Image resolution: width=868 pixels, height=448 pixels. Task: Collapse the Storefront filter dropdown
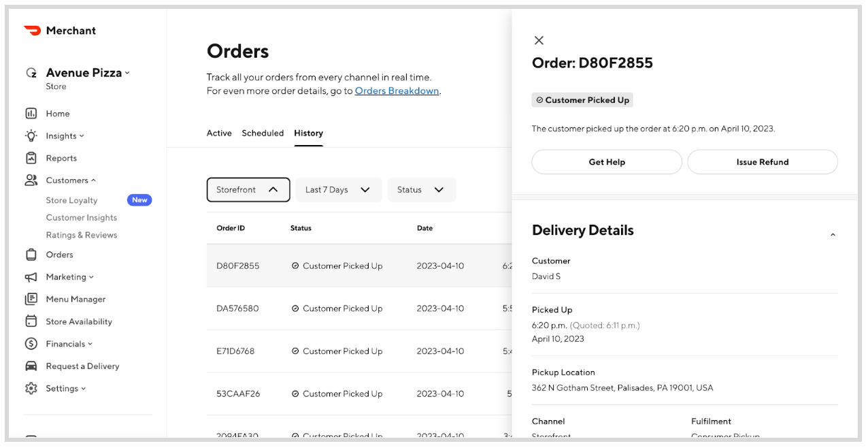(x=248, y=189)
